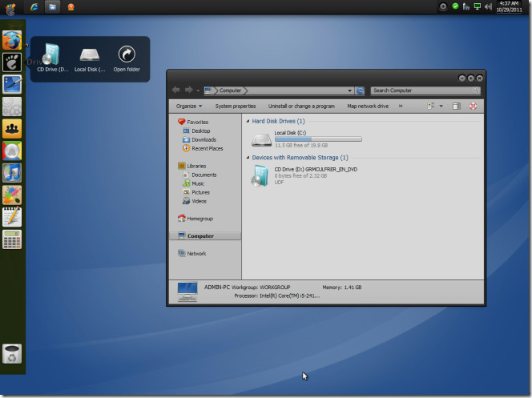This screenshot has height=398, width=532.
Task: Click the ADMIN-PC details pane computer icon
Action: point(187,292)
